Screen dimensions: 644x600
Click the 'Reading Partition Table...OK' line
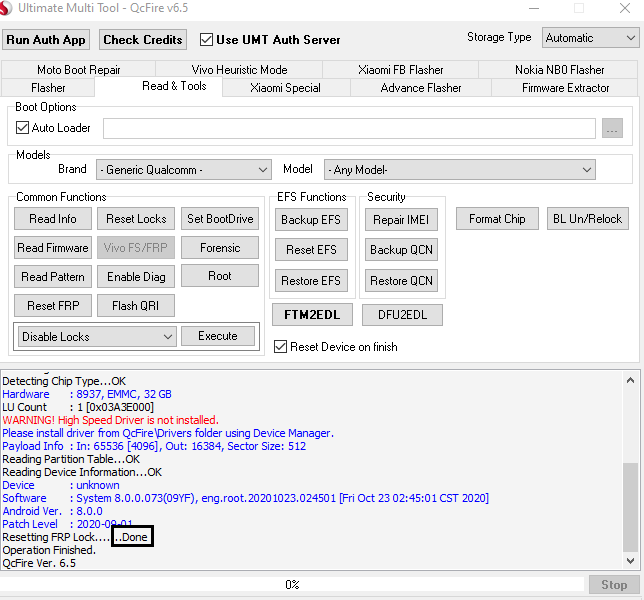(x=71, y=459)
